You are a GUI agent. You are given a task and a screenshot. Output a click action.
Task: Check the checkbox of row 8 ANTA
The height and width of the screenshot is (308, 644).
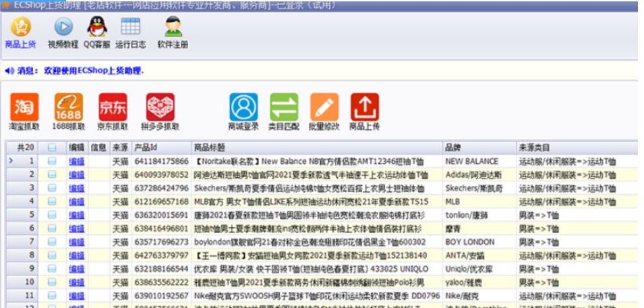pos(52,255)
